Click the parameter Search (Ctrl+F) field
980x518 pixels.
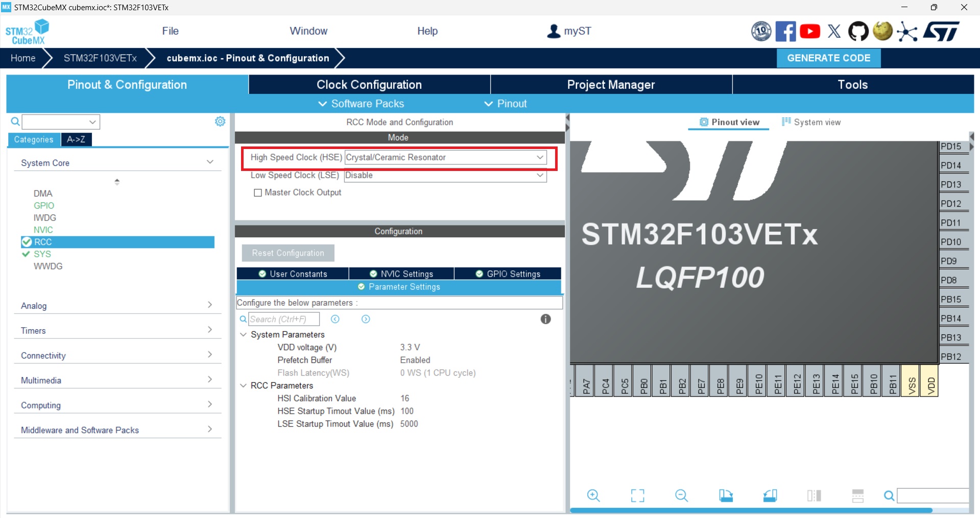(284, 319)
